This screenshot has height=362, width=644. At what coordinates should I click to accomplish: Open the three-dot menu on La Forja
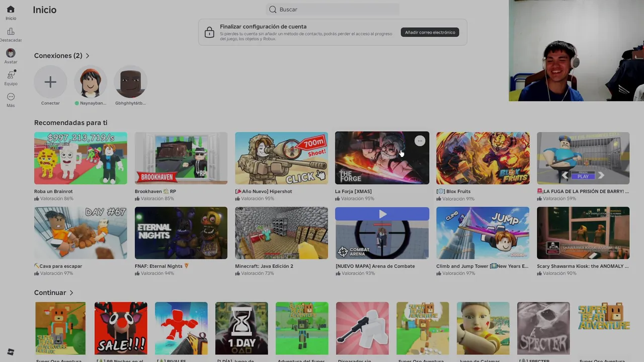click(x=420, y=141)
